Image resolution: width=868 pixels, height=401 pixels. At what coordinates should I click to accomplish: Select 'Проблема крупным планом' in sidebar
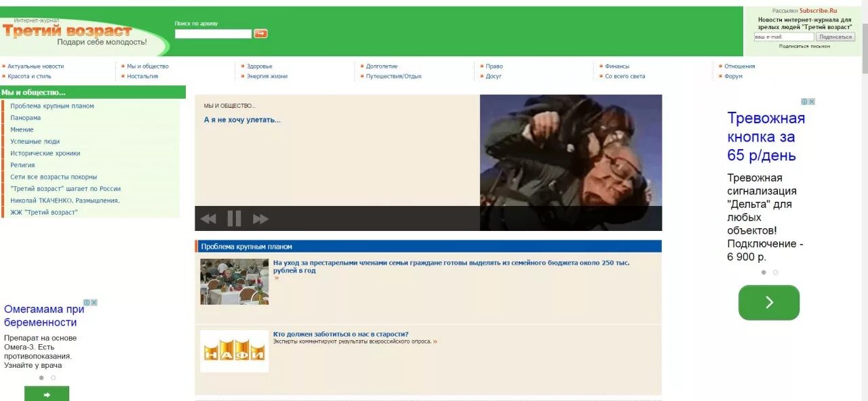pos(52,106)
